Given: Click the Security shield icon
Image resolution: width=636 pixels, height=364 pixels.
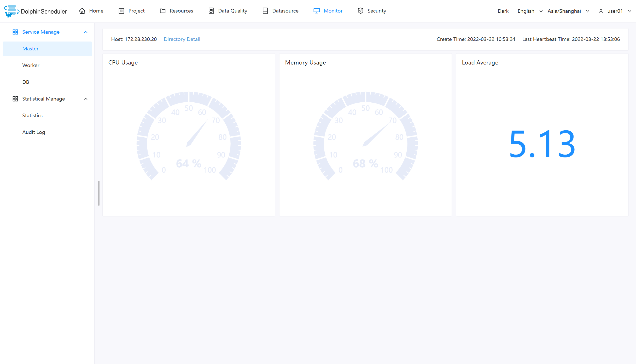Looking at the screenshot, I should (360, 11).
